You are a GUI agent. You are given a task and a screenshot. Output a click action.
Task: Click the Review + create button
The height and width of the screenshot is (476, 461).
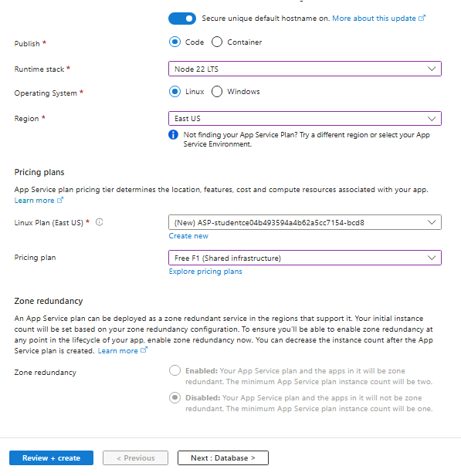coord(52,457)
